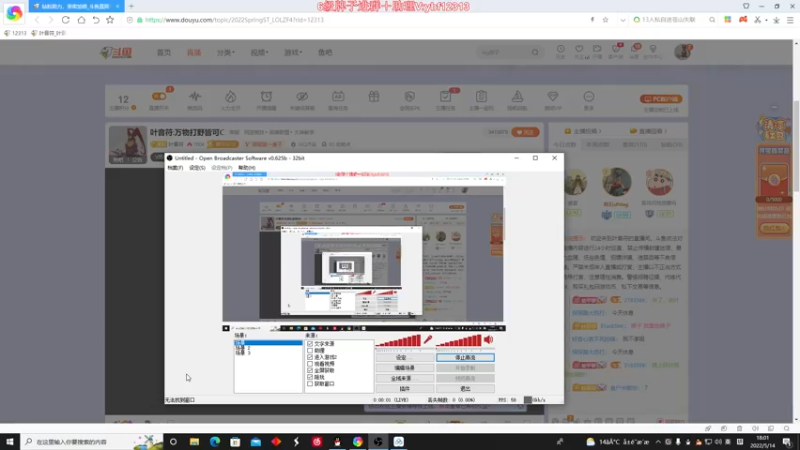Open the 帮助(H) menu in OBS
The image size is (800, 450).
pos(246,168)
